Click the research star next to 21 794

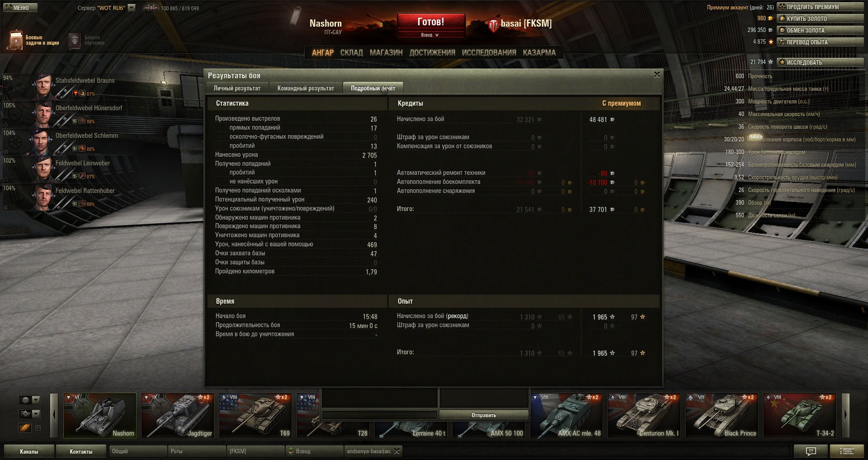[770, 62]
